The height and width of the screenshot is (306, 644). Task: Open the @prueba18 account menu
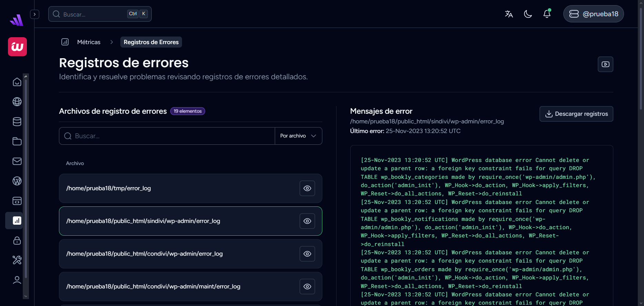[x=593, y=14]
